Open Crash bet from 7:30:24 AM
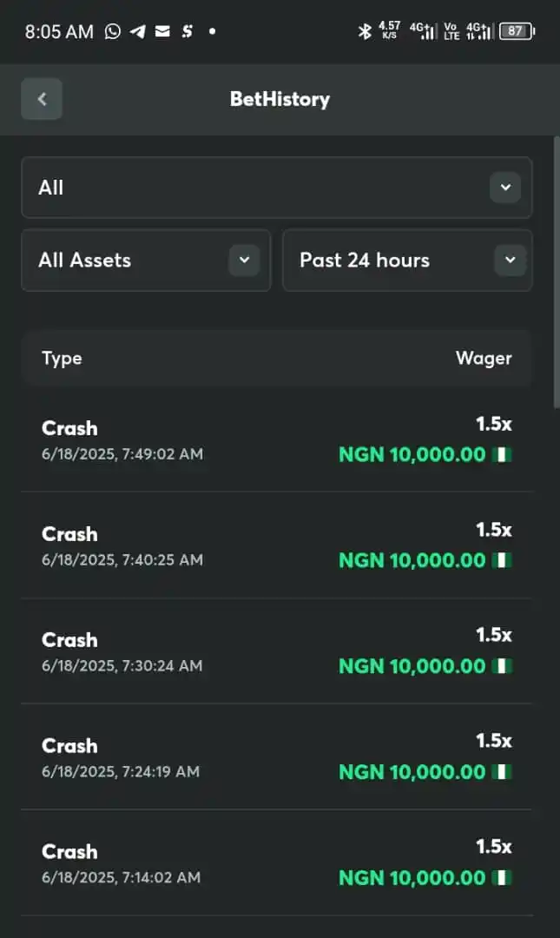 (276, 651)
